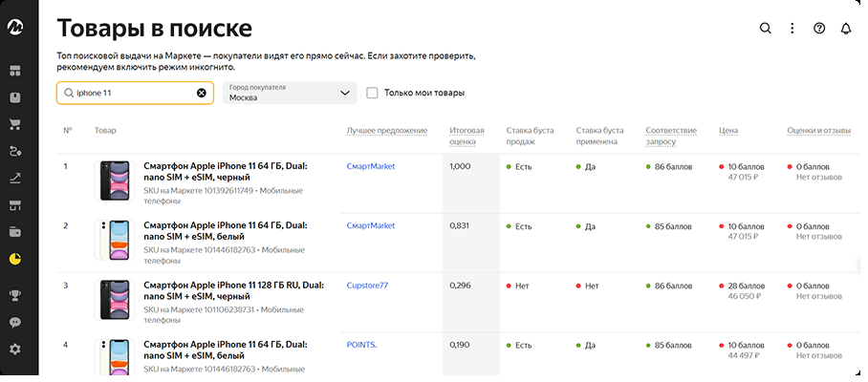
Task: Open white iPhone 11 thumbnail in row 4
Action: tap(115, 356)
